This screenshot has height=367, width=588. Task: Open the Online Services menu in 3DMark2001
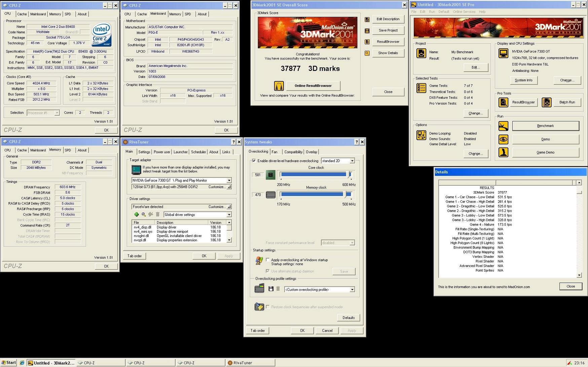click(x=464, y=12)
